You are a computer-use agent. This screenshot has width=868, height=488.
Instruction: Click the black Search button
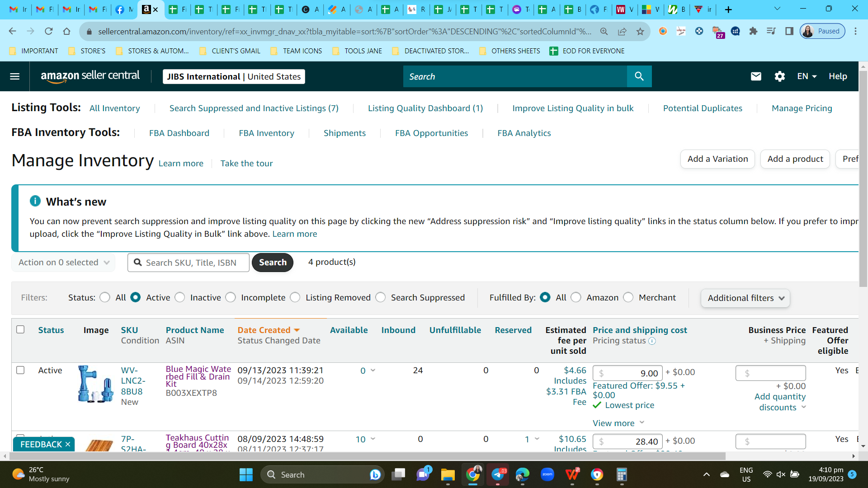coord(273,263)
